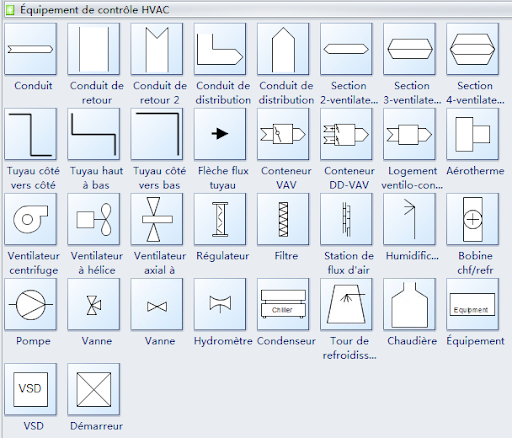Click the Aérotherme shape
Screen dimensions: 512x438
click(x=472, y=134)
